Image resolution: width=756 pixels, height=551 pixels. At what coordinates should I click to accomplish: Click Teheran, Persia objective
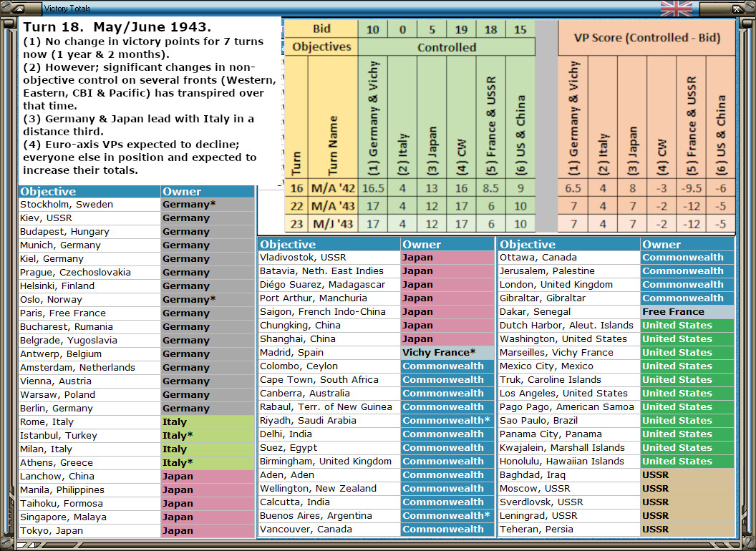(569, 529)
